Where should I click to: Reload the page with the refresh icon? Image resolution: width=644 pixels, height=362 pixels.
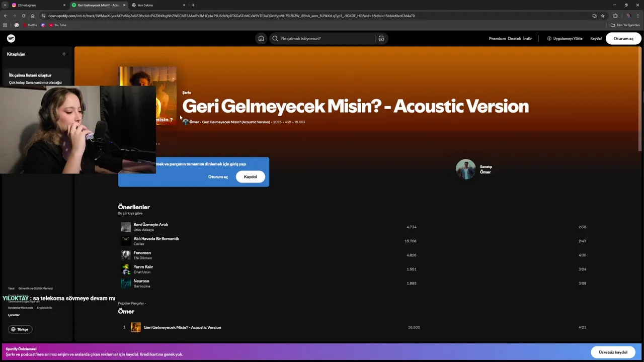(x=23, y=16)
